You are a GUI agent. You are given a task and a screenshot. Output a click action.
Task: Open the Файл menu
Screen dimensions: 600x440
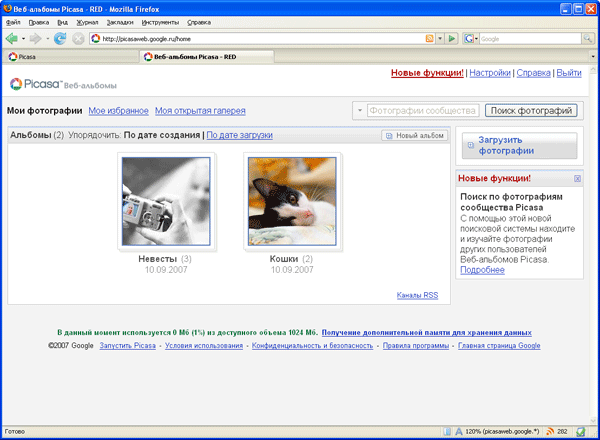(13, 23)
